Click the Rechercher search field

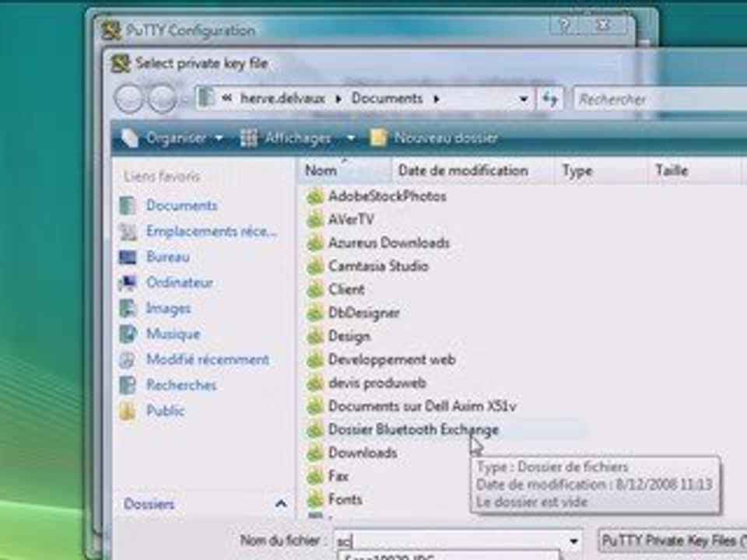(661, 99)
